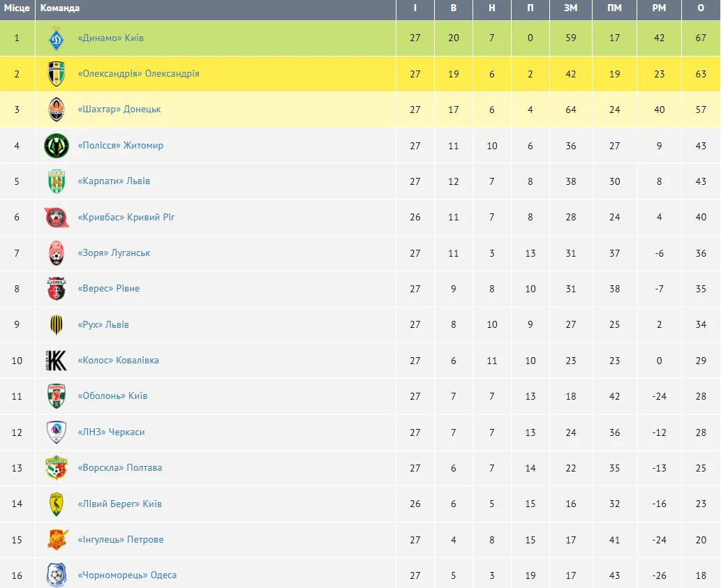Open the «ЛНЗ» Черкаси team link
The height and width of the screenshot is (588, 721).
click(111, 432)
